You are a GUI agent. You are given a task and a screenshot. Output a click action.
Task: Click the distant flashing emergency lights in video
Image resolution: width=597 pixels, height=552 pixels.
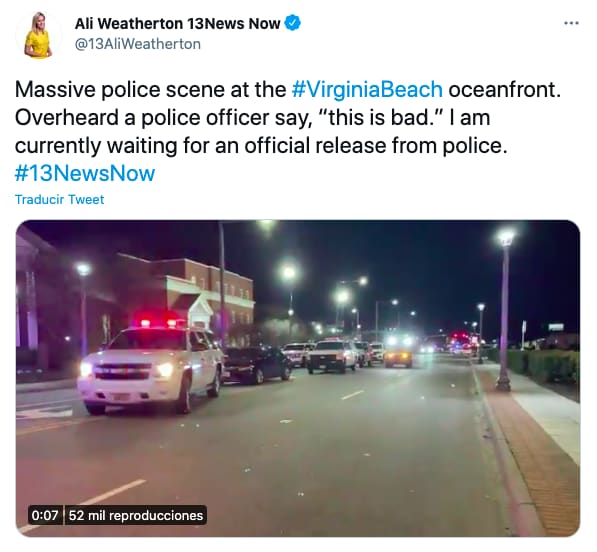pyautogui.click(x=461, y=339)
